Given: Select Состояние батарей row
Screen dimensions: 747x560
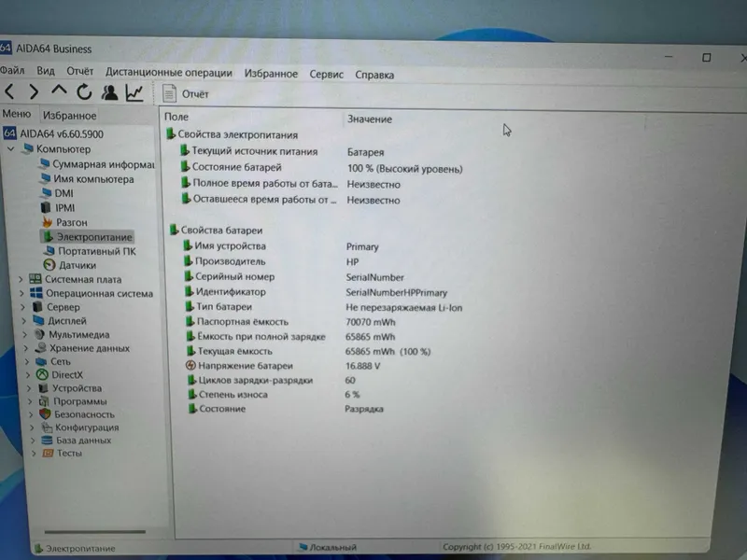Looking at the screenshot, I should tap(321, 168).
